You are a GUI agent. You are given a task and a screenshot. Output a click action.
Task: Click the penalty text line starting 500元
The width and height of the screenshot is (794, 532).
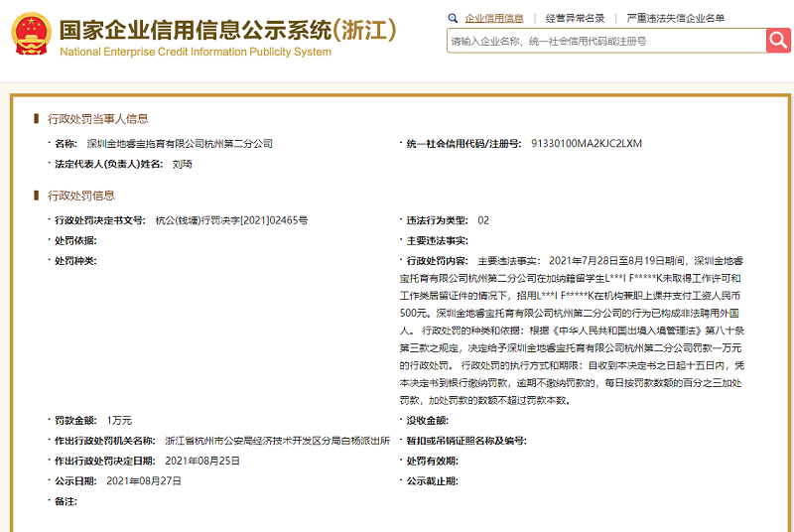(569, 313)
